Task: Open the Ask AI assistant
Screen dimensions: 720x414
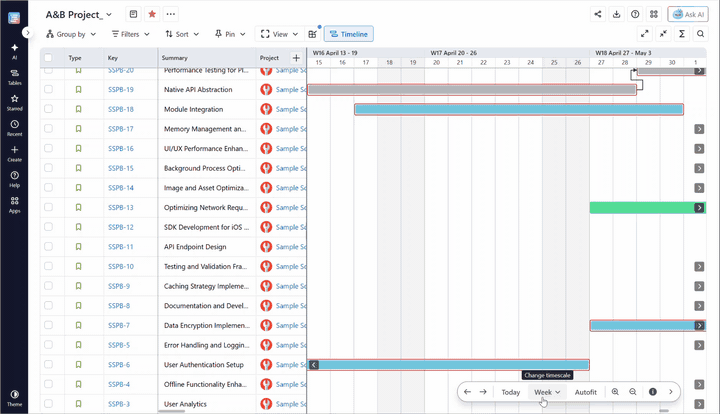Action: click(688, 14)
